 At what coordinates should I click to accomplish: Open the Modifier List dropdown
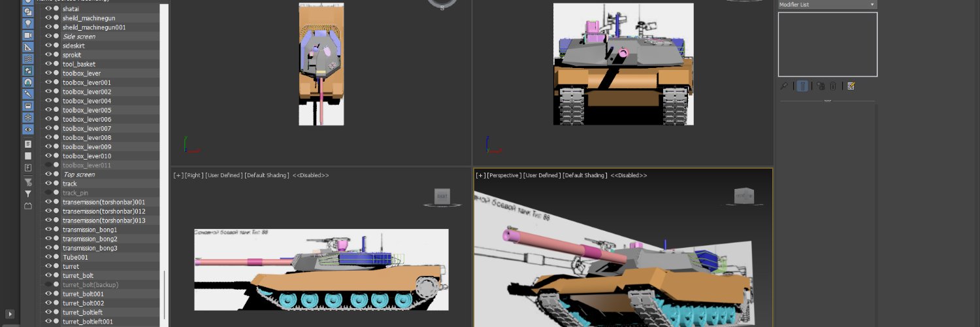coord(827,5)
